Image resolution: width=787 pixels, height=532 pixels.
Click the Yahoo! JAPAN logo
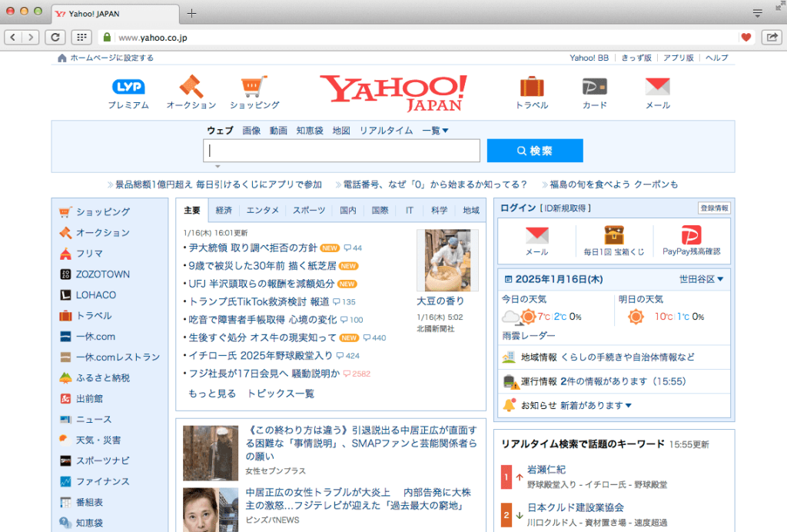393,93
